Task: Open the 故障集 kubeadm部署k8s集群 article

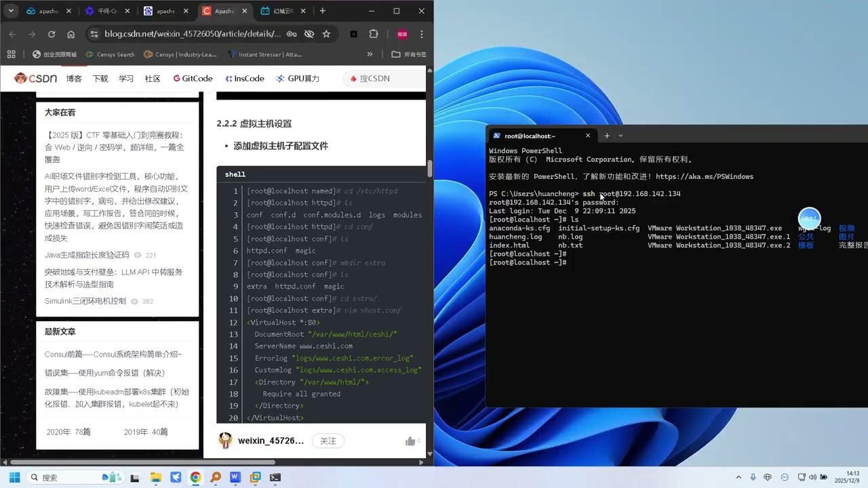Action: pyautogui.click(x=117, y=398)
